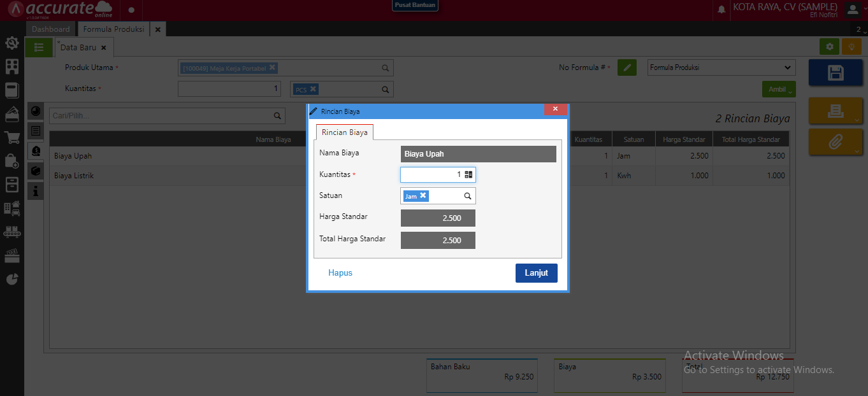Remove the Meja Kerja Portabel product tag
This screenshot has height=396, width=868.
272,67
